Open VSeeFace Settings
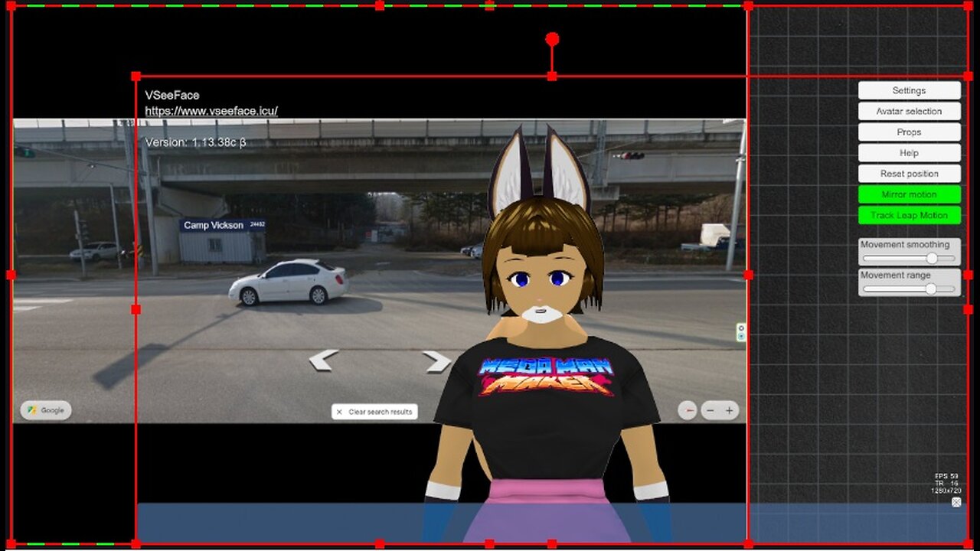Screen dimensions: 980x551 tap(909, 90)
